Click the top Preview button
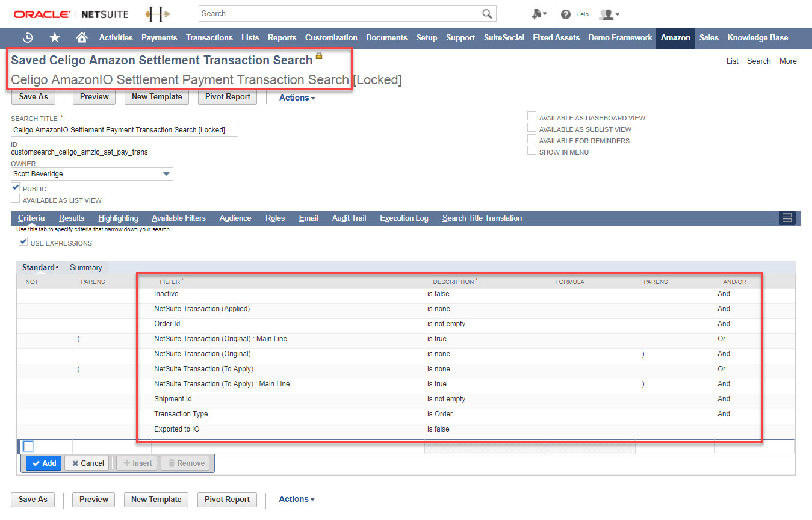The height and width of the screenshot is (520, 812). (x=95, y=96)
